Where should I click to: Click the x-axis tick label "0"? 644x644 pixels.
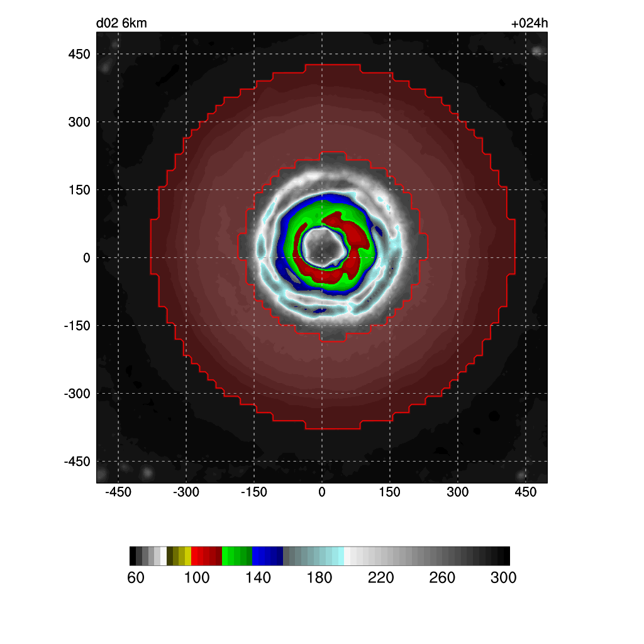point(322,492)
